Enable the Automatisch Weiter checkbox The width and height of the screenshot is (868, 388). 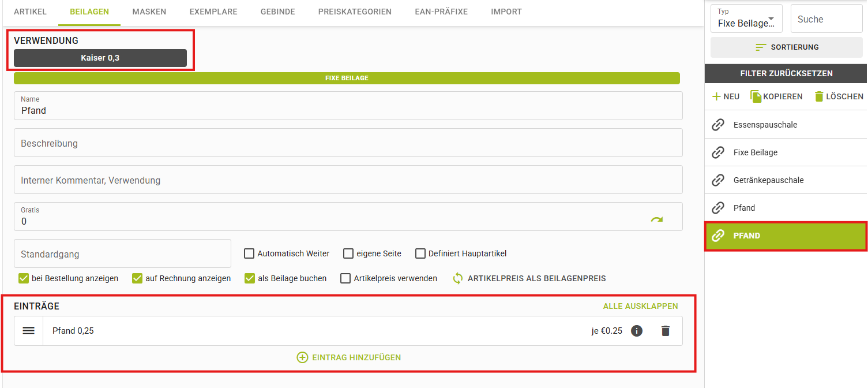[249, 253]
